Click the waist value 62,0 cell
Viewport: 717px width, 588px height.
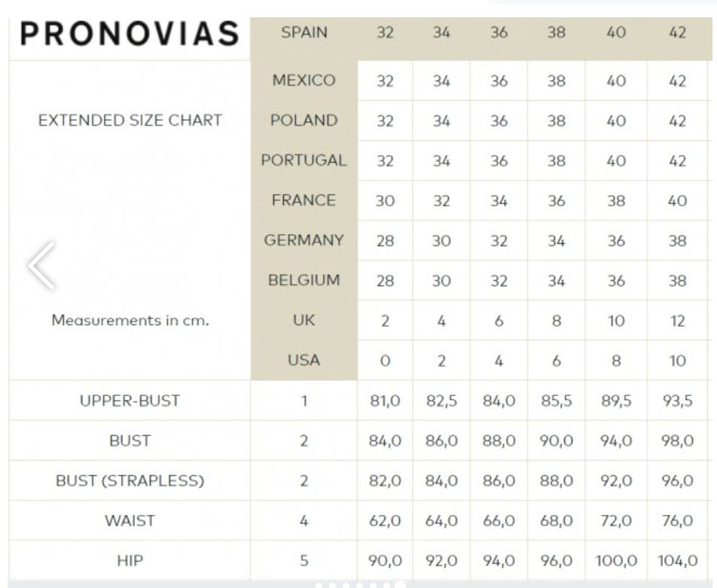coord(385,521)
